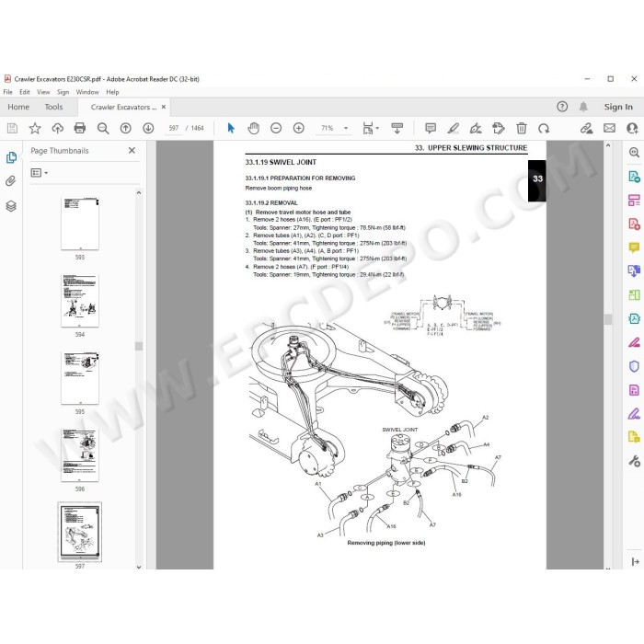Click the scrolling mode toolbar icon
Viewport: 644px width, 644px height.
pyautogui.click(x=397, y=129)
